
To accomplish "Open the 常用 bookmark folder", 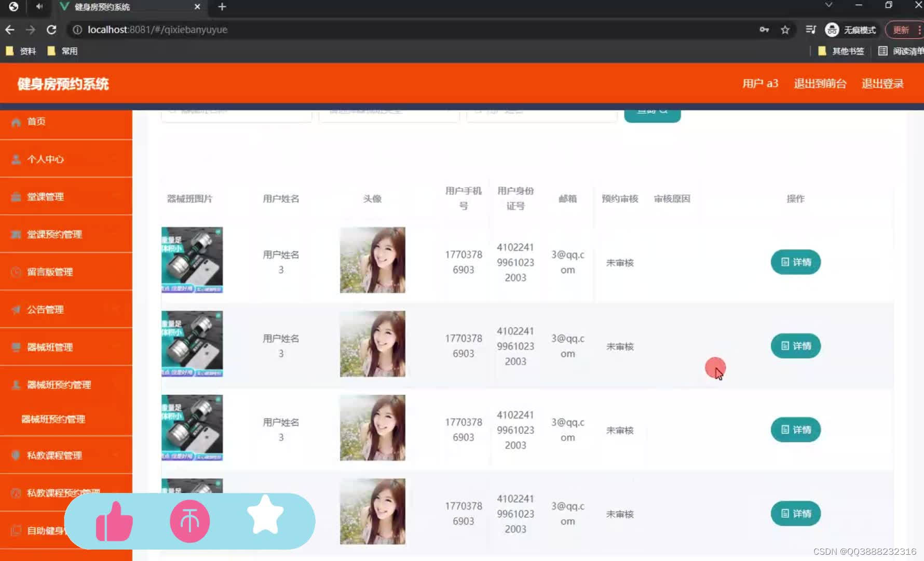I will coord(63,51).
